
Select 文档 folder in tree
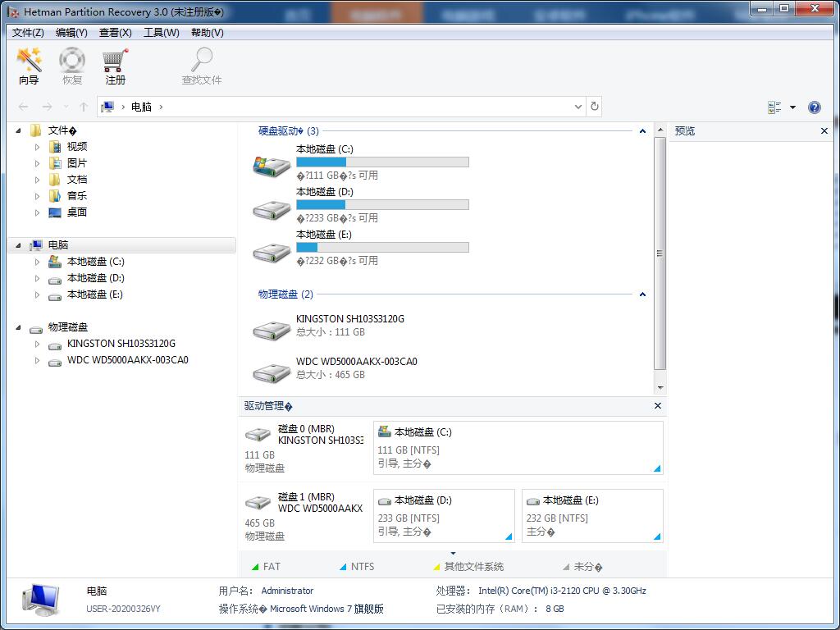pyautogui.click(x=77, y=180)
